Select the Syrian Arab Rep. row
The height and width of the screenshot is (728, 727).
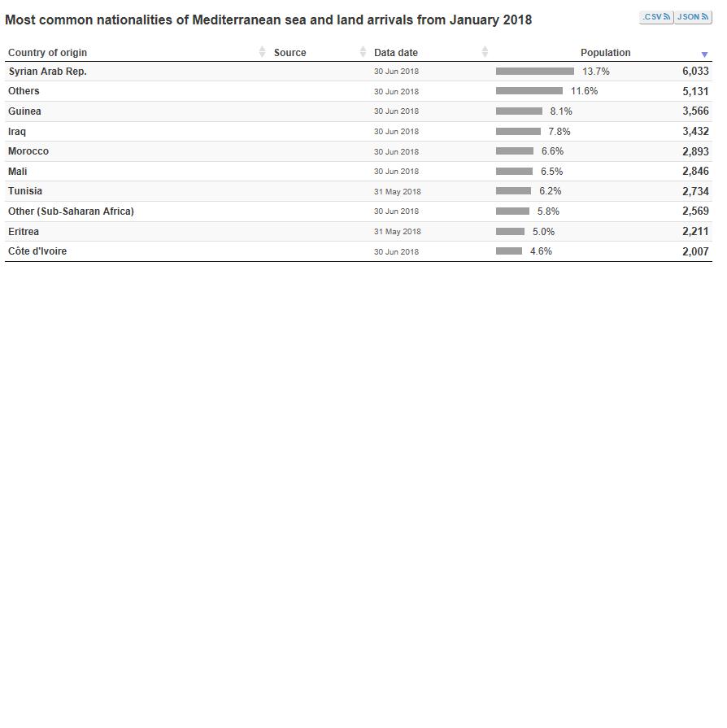click(47, 72)
